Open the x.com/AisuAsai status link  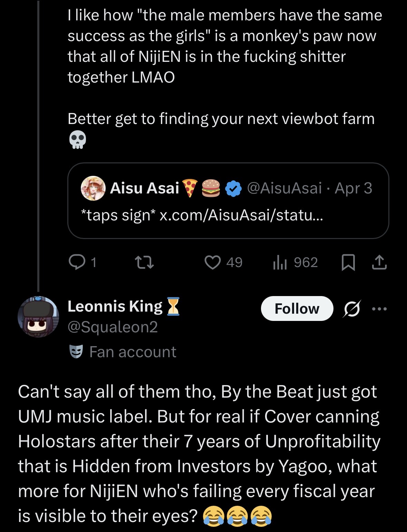click(241, 215)
